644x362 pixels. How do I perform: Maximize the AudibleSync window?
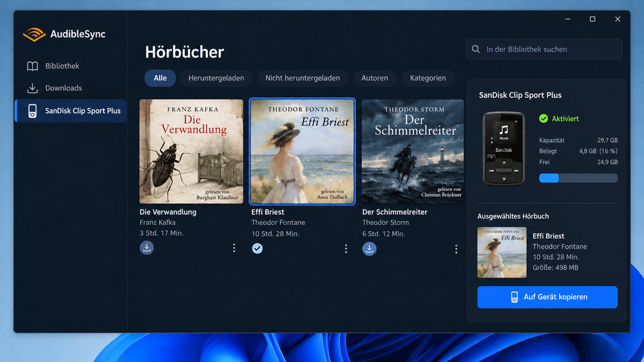(x=592, y=19)
